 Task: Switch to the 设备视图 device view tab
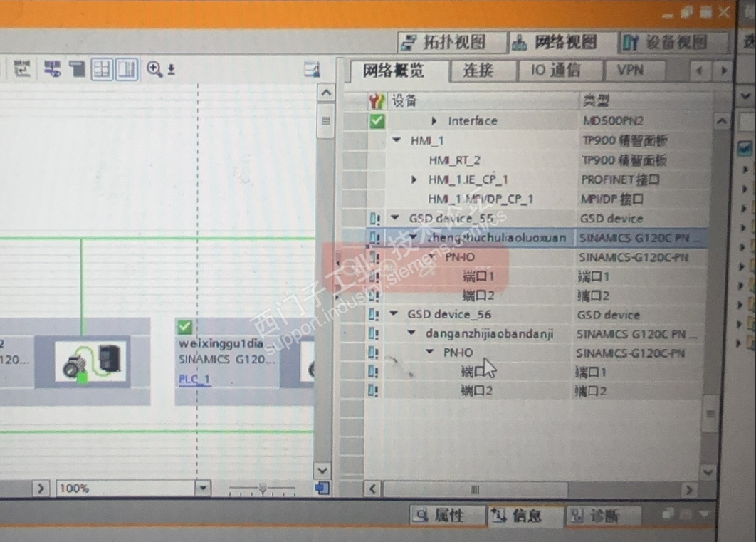(673, 43)
